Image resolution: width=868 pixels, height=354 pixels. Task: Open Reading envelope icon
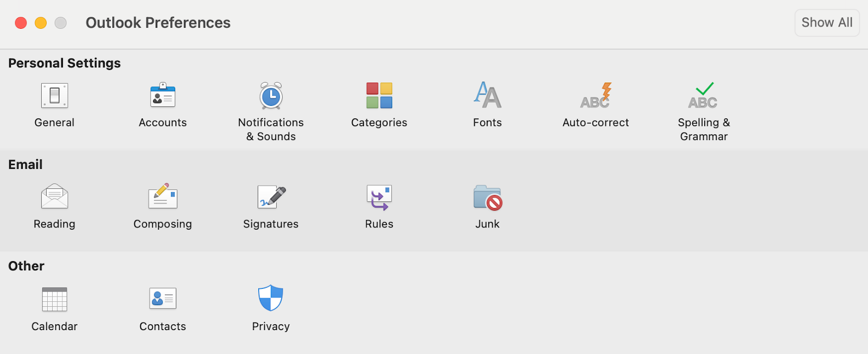click(54, 197)
